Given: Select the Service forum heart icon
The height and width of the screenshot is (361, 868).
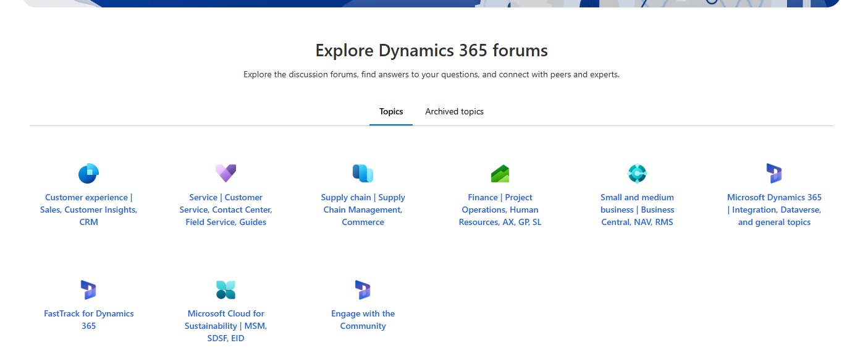Looking at the screenshot, I should tap(226, 174).
